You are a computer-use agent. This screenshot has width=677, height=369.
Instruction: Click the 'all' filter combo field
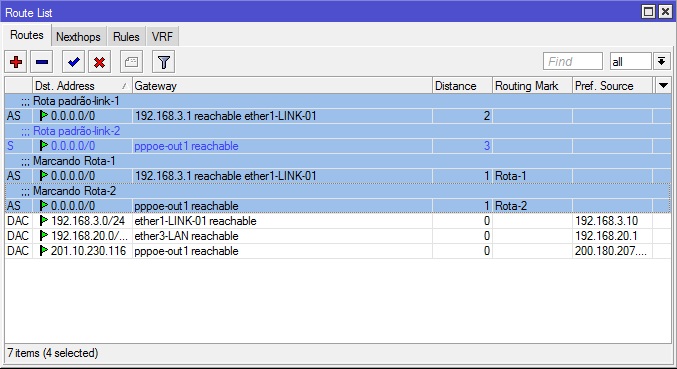[x=630, y=61]
